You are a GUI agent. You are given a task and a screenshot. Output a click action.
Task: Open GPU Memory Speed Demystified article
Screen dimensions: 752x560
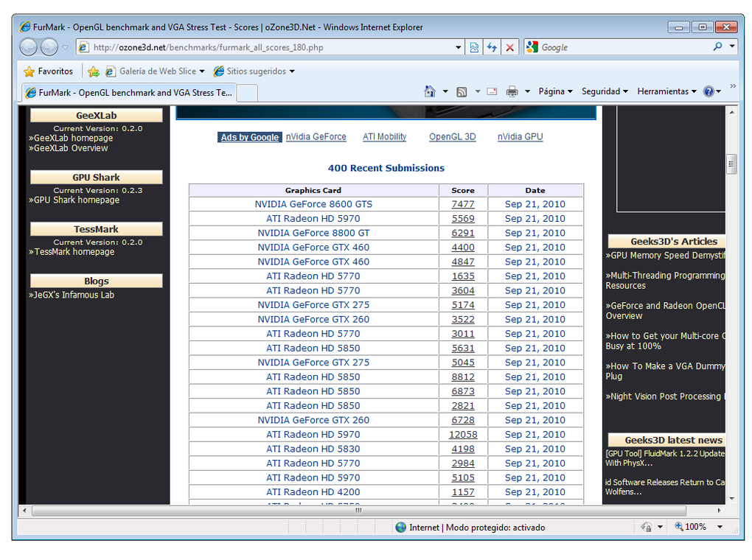pos(666,256)
